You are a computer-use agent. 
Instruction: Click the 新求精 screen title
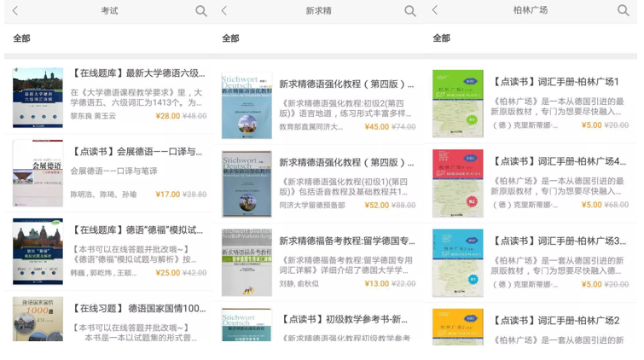click(318, 11)
